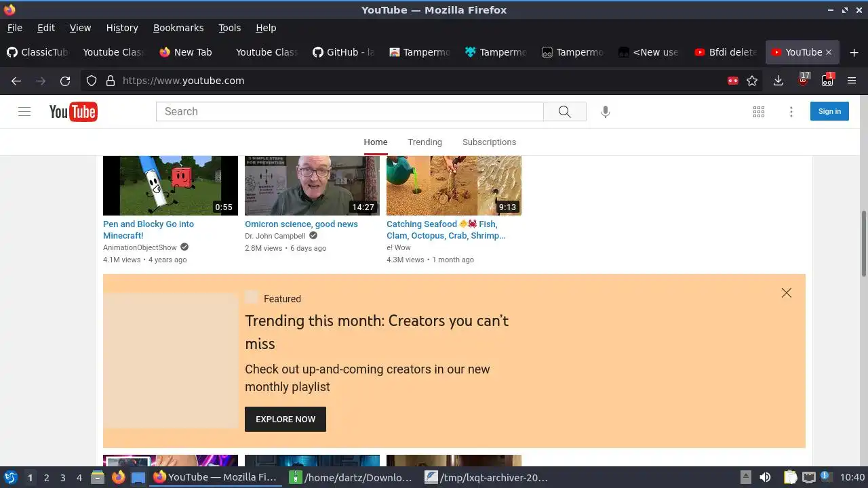Open the File menu
Screen dimensions: 868x488
pos(14,28)
